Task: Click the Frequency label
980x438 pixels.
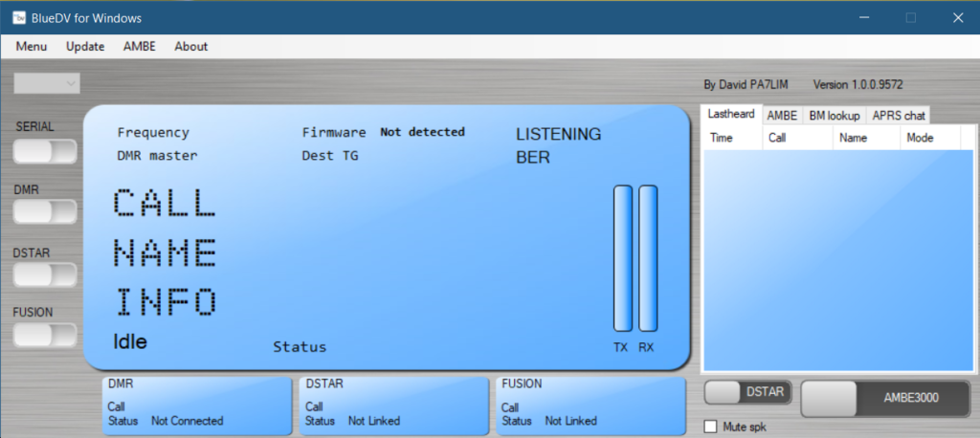Action: click(x=153, y=133)
